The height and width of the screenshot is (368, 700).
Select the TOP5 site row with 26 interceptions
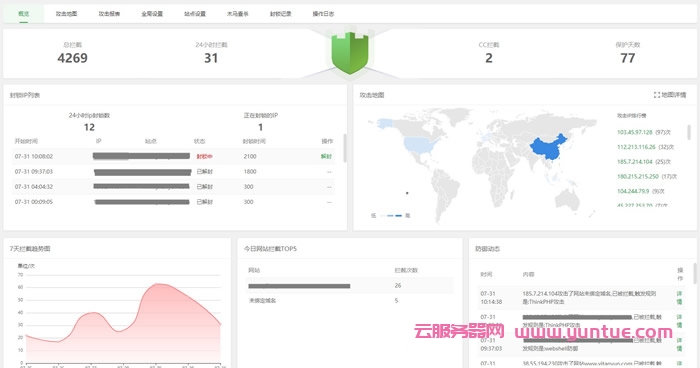pyautogui.click(x=349, y=285)
